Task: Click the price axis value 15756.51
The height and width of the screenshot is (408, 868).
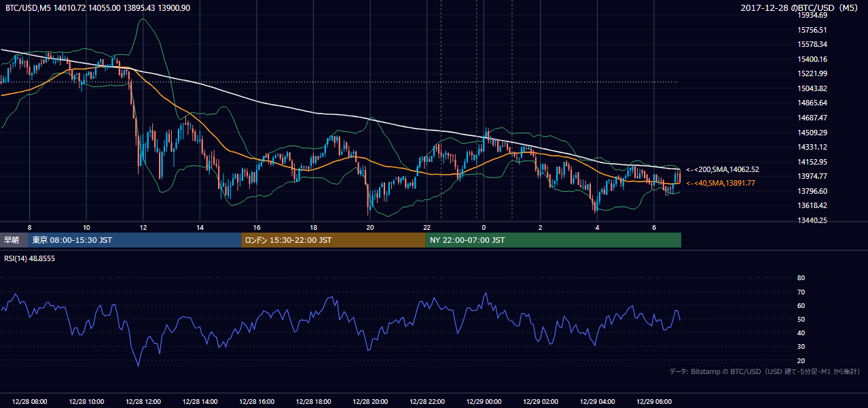Action: [812, 30]
